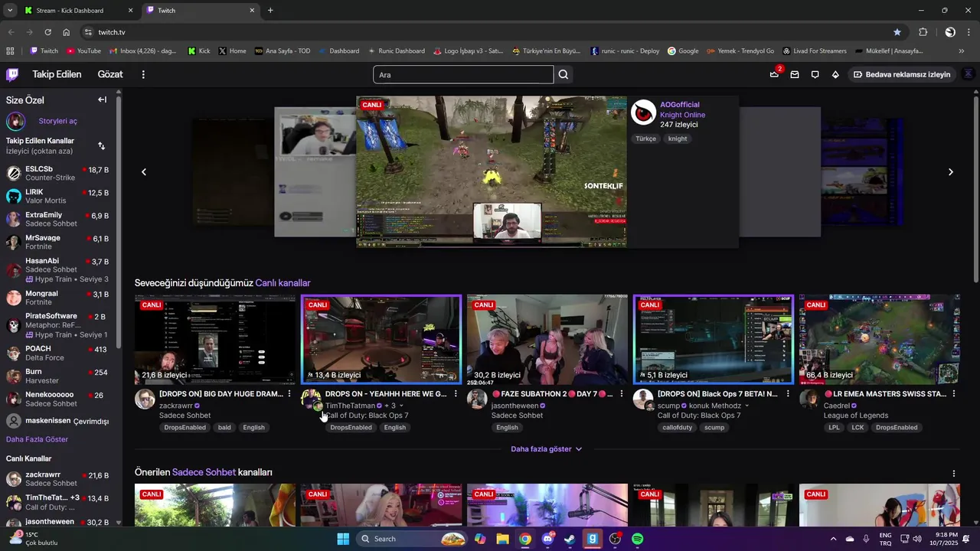Open the Livad For Streamers bookmark

814,51
